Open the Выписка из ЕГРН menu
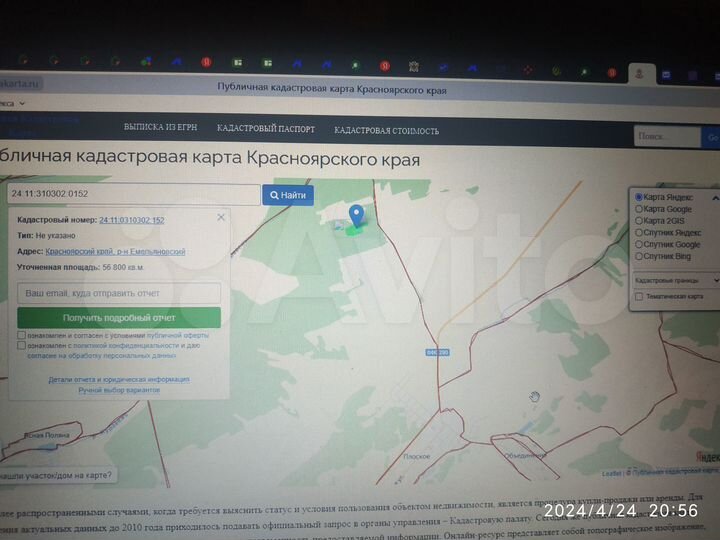This screenshot has height=540, width=720. tap(160, 129)
